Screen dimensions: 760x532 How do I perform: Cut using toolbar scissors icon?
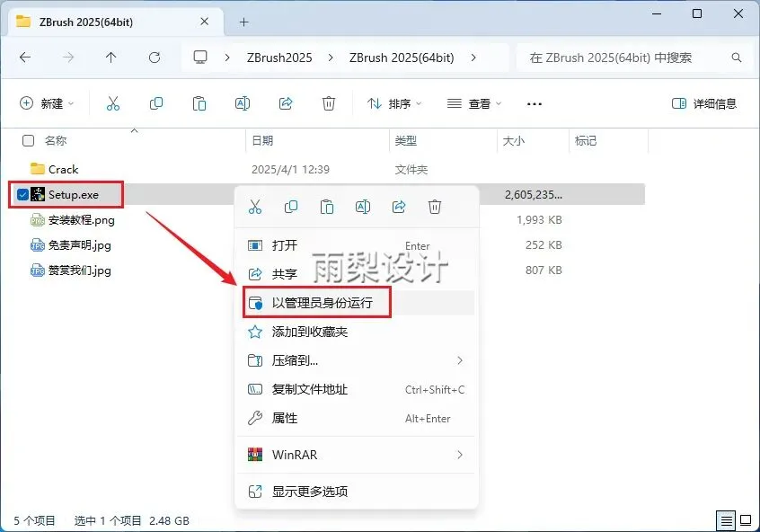[113, 103]
